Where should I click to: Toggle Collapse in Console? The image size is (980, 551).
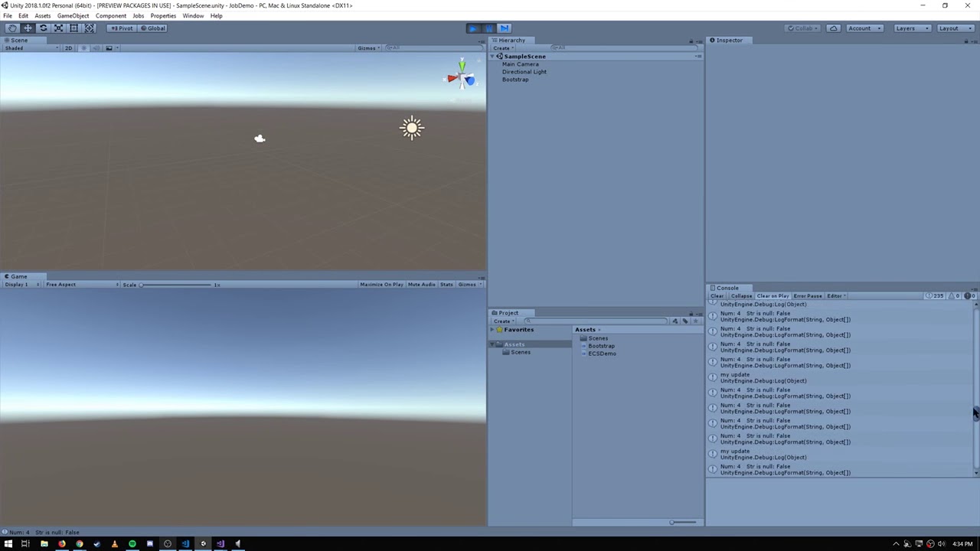pyautogui.click(x=740, y=296)
